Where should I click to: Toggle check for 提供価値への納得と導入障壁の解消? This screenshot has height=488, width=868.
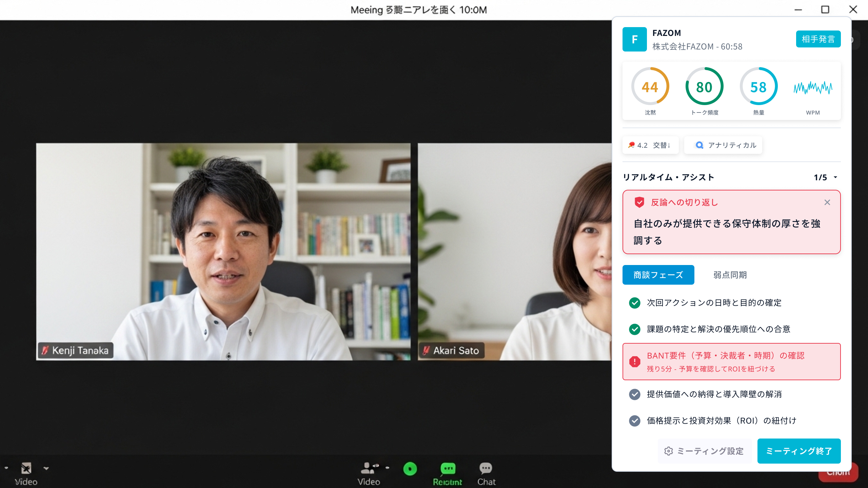[635, 394]
